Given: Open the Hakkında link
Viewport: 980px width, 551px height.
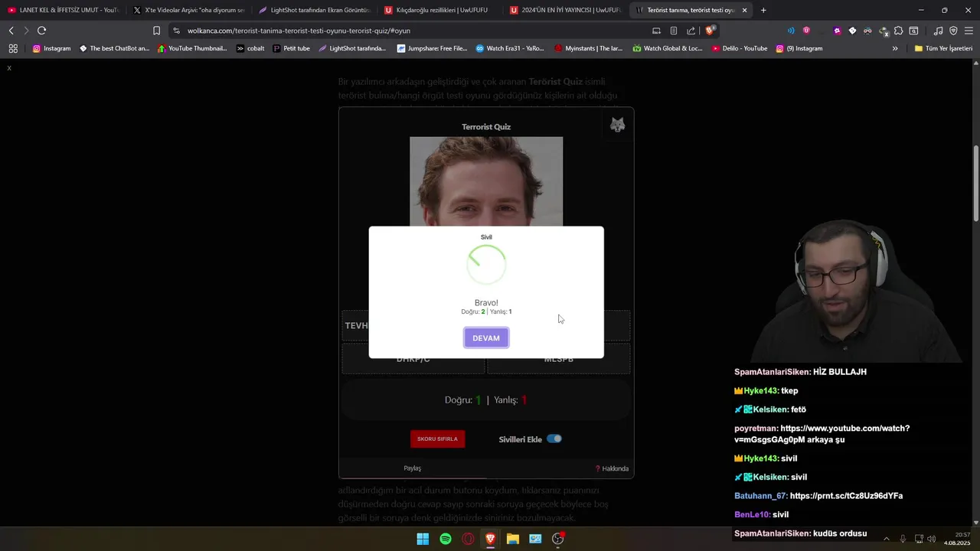Looking at the screenshot, I should pyautogui.click(x=612, y=468).
